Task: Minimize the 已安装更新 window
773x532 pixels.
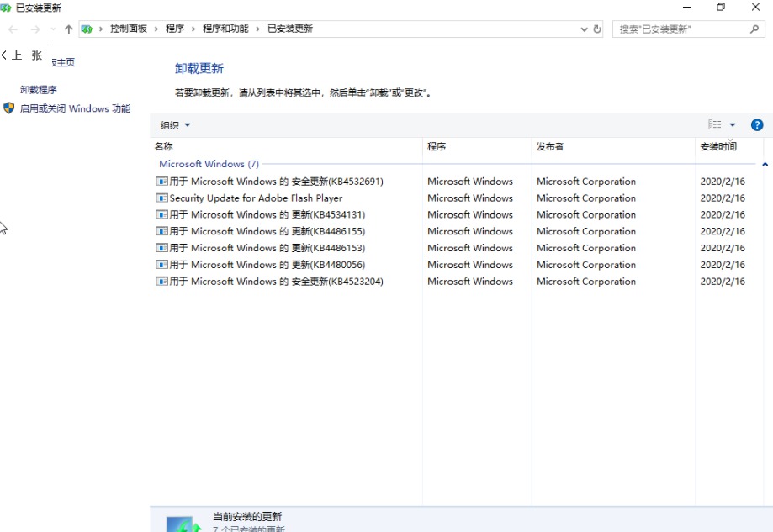Action: (686, 8)
